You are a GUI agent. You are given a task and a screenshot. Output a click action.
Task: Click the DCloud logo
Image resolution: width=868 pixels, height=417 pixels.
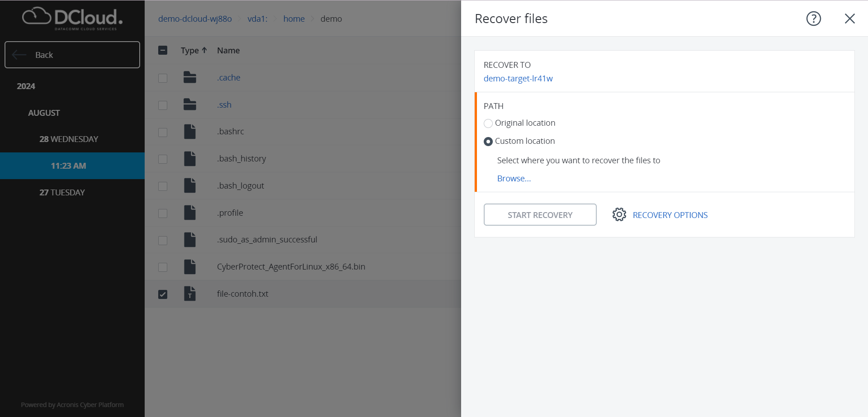coord(72,19)
